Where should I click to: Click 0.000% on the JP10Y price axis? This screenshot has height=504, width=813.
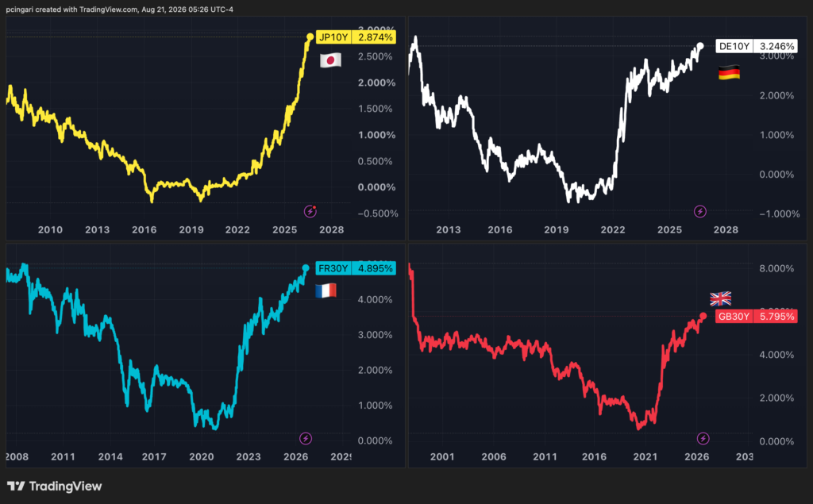point(376,187)
